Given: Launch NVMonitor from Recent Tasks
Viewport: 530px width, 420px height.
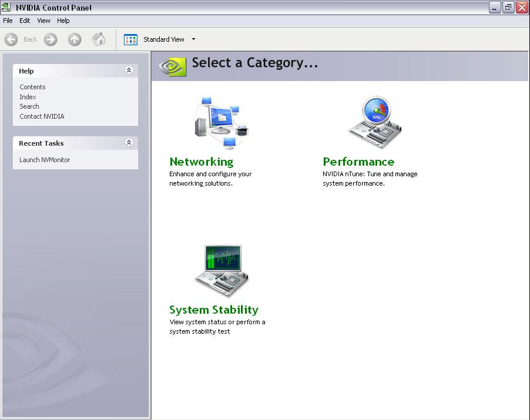Looking at the screenshot, I should (x=45, y=160).
